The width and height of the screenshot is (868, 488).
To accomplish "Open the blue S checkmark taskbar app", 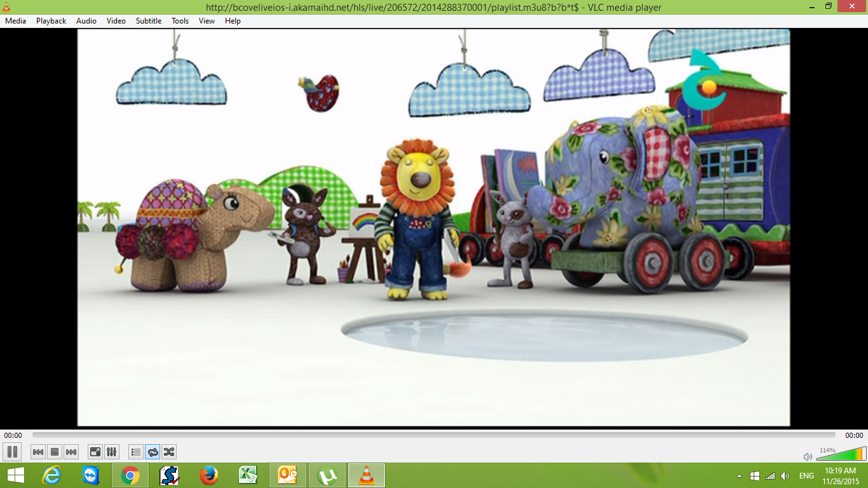I will (x=170, y=475).
